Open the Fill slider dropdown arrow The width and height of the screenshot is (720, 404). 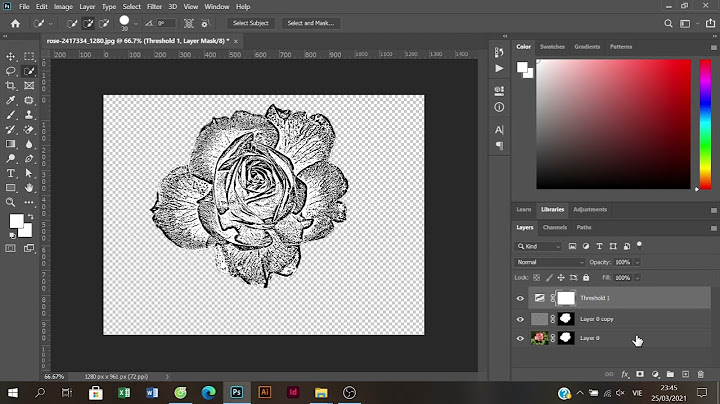pyautogui.click(x=637, y=278)
